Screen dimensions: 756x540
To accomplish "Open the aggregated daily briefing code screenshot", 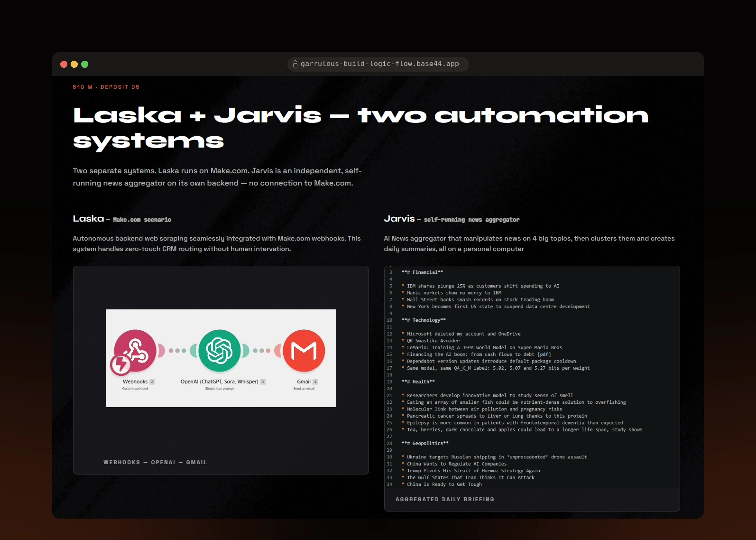I will pos(532,377).
